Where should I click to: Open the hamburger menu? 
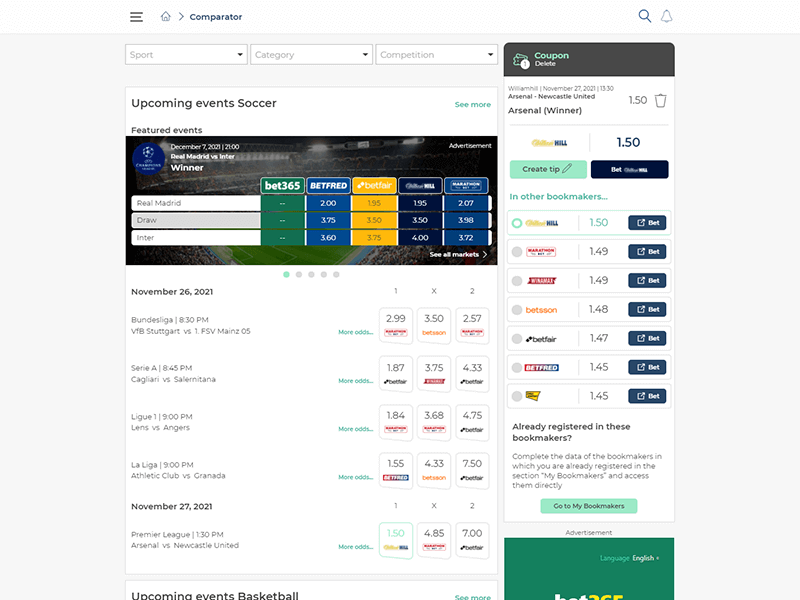[x=136, y=17]
